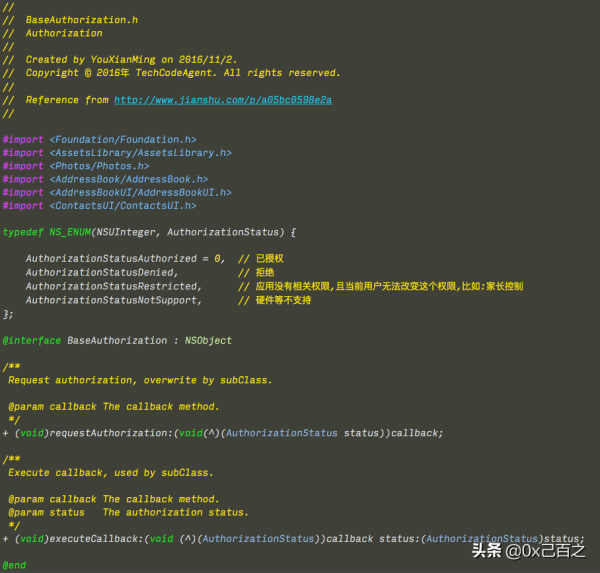Click the typedef keyword

23,232
